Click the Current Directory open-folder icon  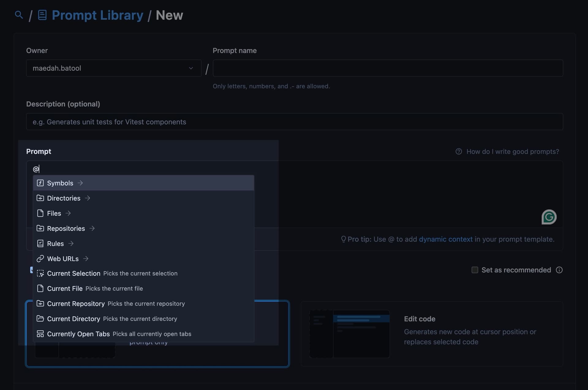[40, 319]
